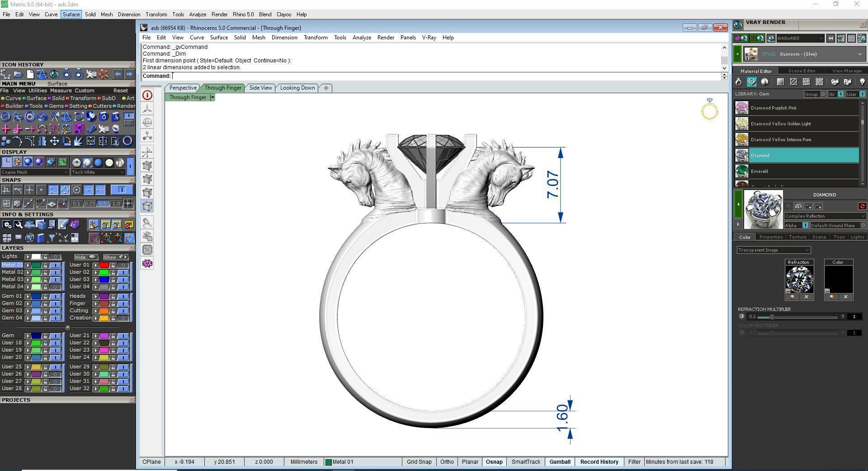Switch to the Side View viewport tab
Image resolution: width=868 pixels, height=471 pixels.
click(260, 88)
